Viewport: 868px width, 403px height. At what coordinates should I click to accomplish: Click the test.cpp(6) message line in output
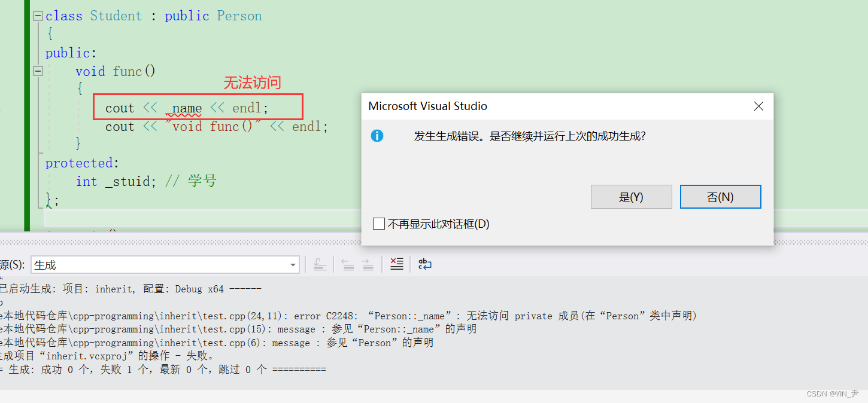217,343
